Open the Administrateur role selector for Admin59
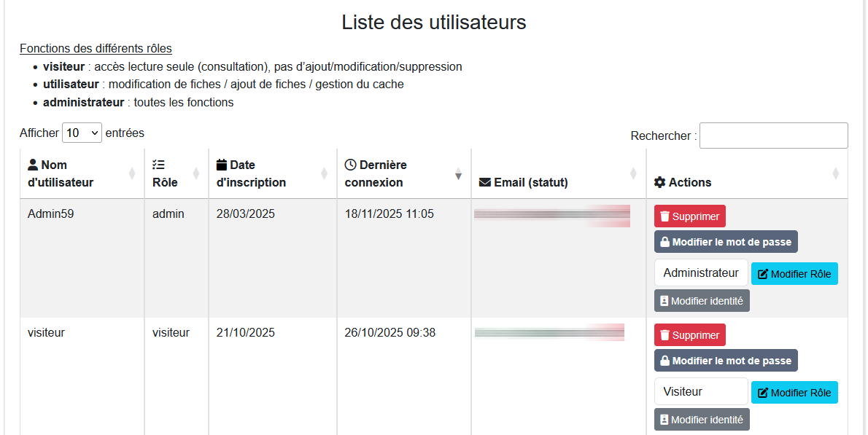This screenshot has width=868, height=435. (701, 273)
